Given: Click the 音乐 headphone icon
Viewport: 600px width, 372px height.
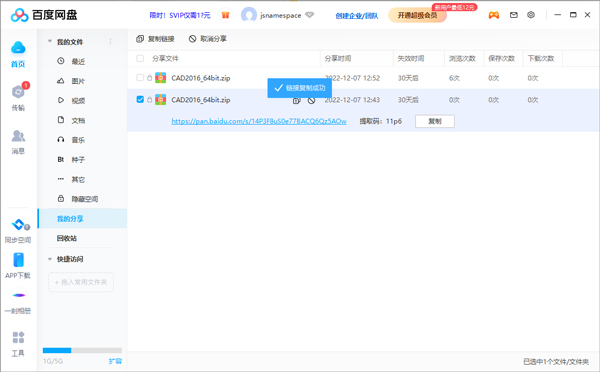Looking at the screenshot, I should pos(60,140).
